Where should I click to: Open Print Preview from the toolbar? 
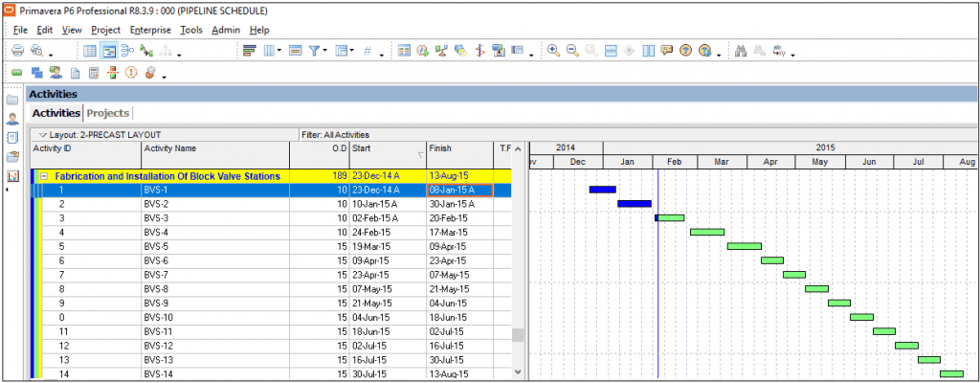pyautogui.click(x=37, y=52)
